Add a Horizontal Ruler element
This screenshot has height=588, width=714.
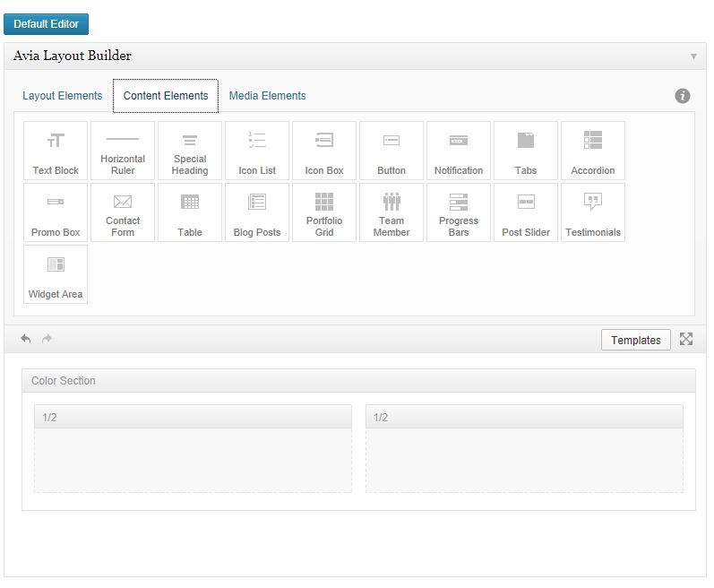point(123,151)
